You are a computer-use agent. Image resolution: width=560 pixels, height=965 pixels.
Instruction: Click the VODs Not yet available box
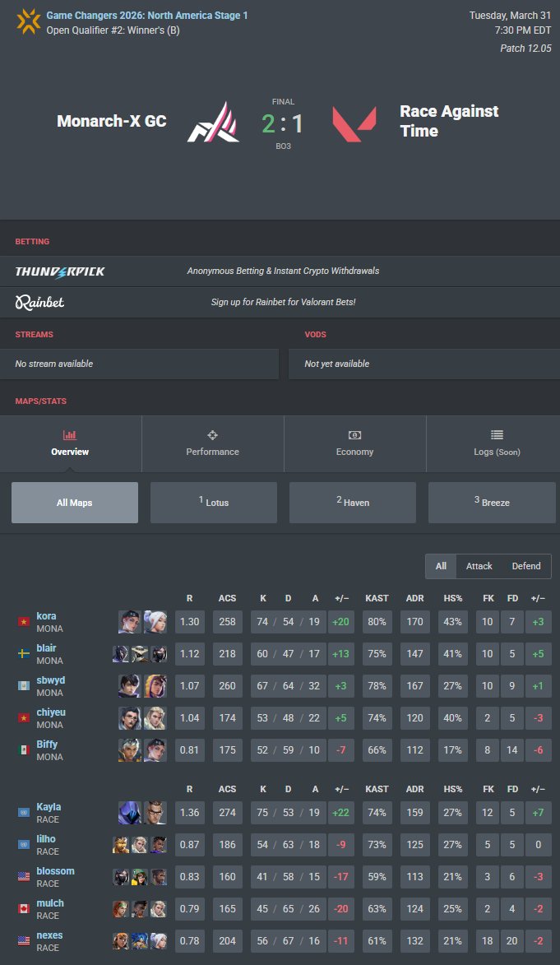[424, 364]
